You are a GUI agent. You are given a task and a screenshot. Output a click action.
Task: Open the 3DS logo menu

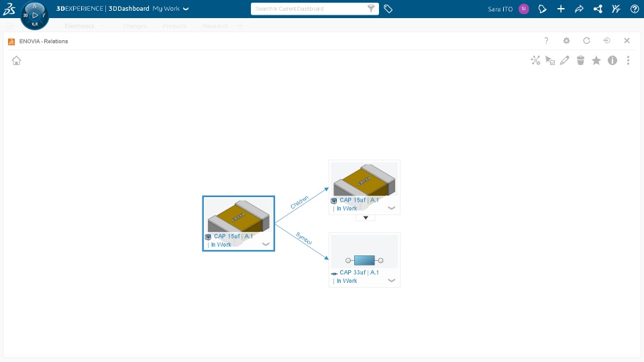[x=9, y=9]
